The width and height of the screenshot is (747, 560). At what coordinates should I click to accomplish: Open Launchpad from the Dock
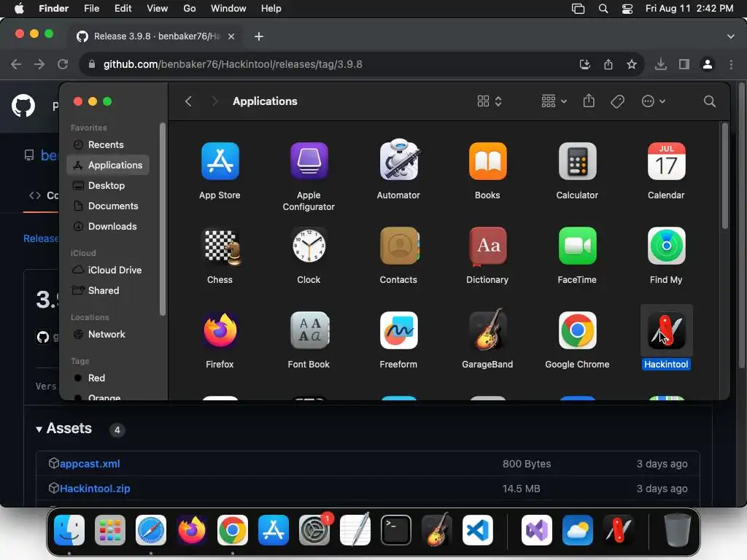[x=110, y=530]
